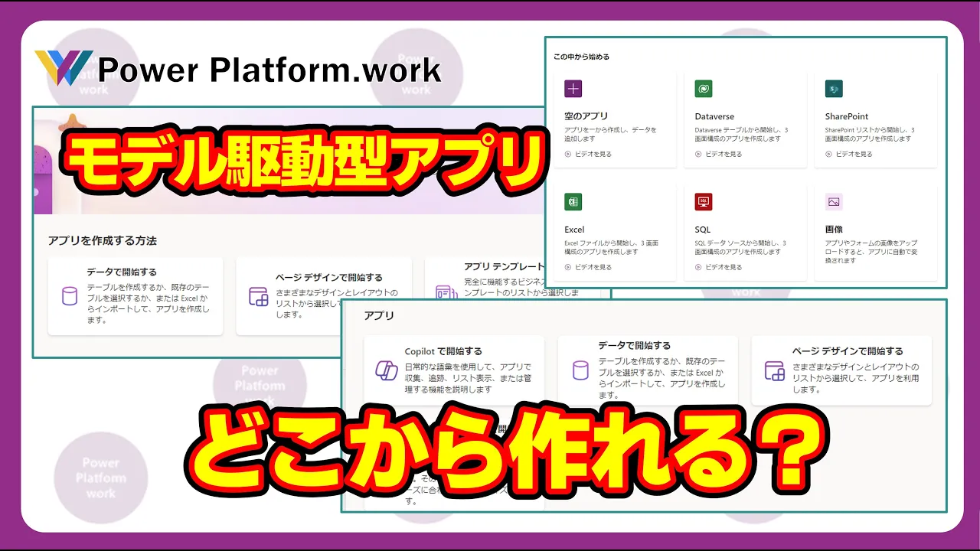Click the Copilot icon in the アプリ panel
Viewport: 980px width, 551px height.
coord(385,370)
